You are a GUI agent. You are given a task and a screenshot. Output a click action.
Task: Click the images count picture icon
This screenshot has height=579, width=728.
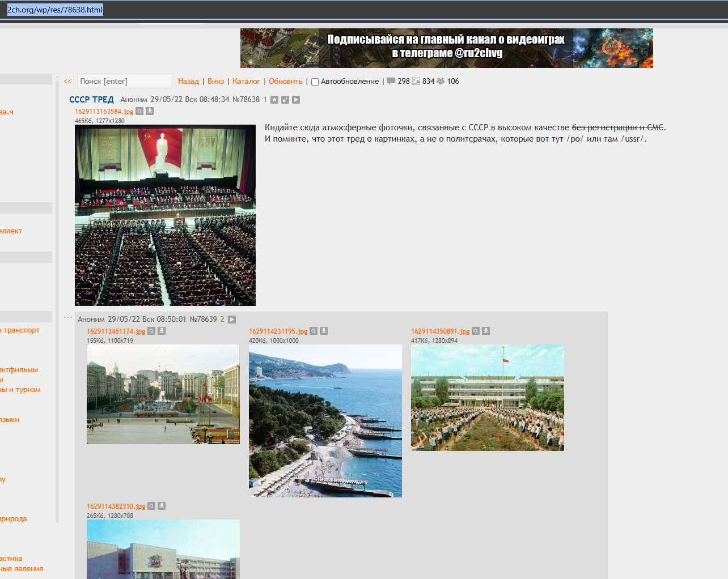point(416,81)
